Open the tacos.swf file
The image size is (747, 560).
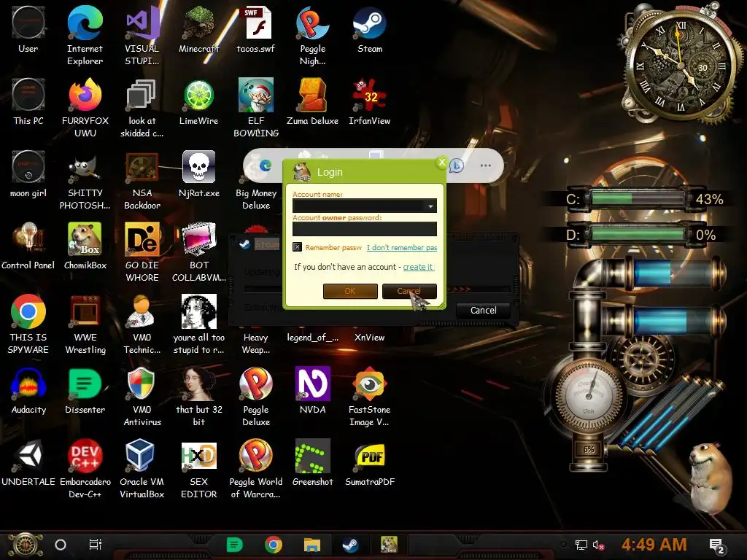point(256,31)
